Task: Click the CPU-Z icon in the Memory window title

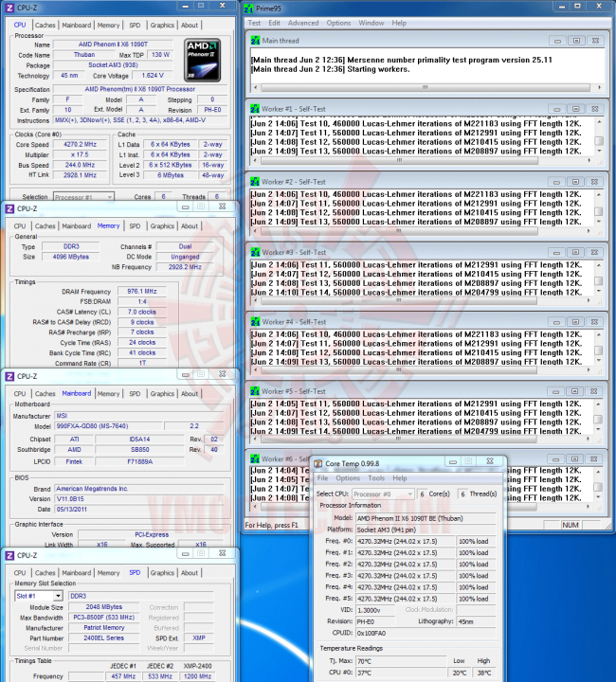Action: tap(9, 208)
